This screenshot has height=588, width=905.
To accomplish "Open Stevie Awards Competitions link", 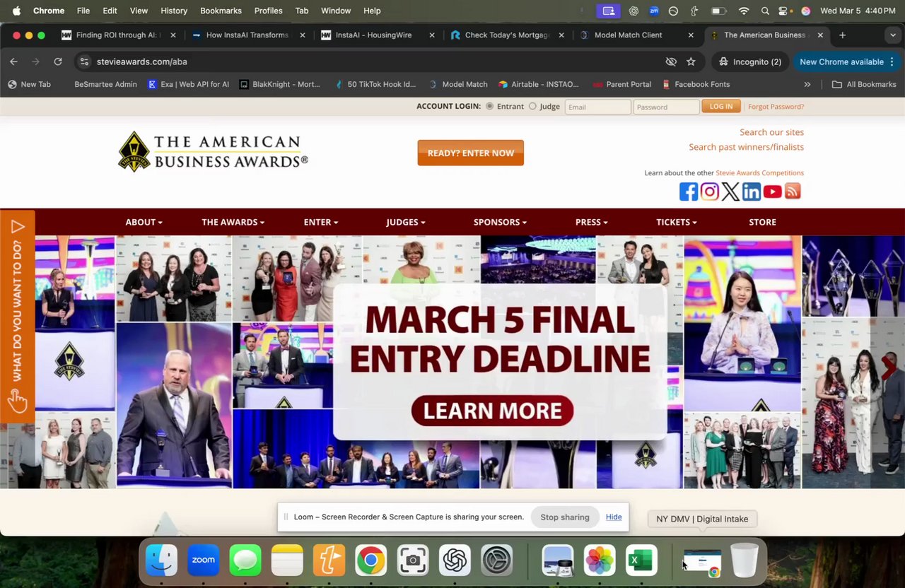I will pos(759,172).
